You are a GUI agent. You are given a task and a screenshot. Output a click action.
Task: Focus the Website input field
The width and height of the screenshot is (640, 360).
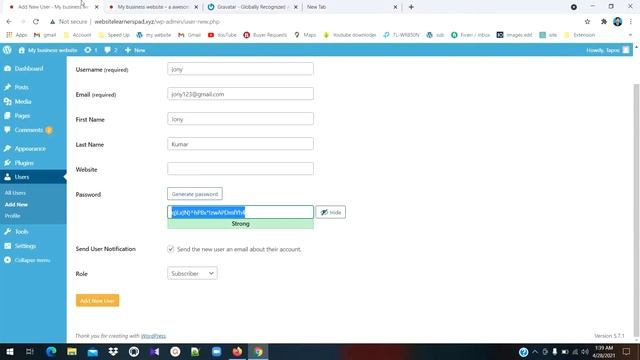pos(240,169)
